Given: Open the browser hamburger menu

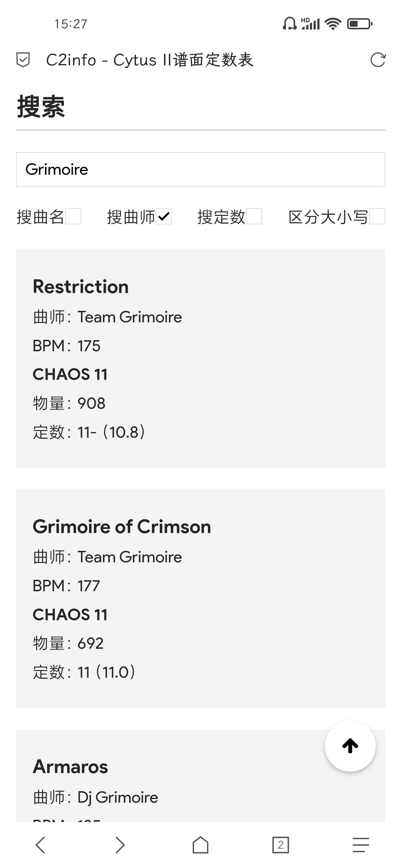Looking at the screenshot, I should [361, 845].
